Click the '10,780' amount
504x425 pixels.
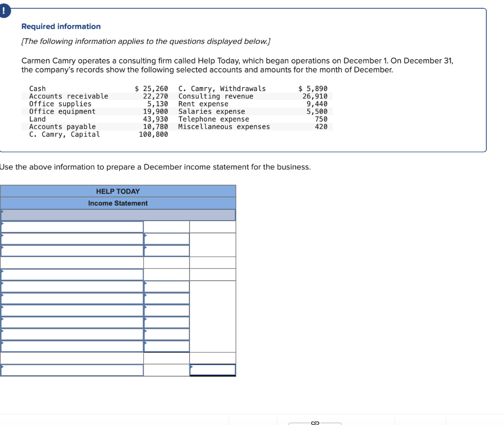[x=156, y=127]
